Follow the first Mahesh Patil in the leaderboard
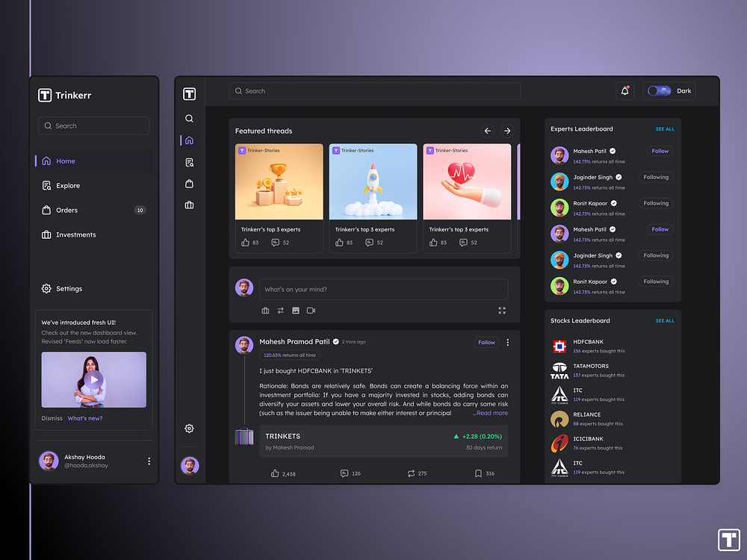747x560 pixels. 660,151
